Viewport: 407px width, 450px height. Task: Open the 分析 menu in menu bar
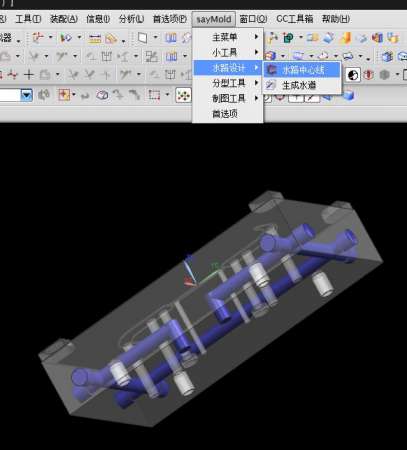(x=131, y=19)
